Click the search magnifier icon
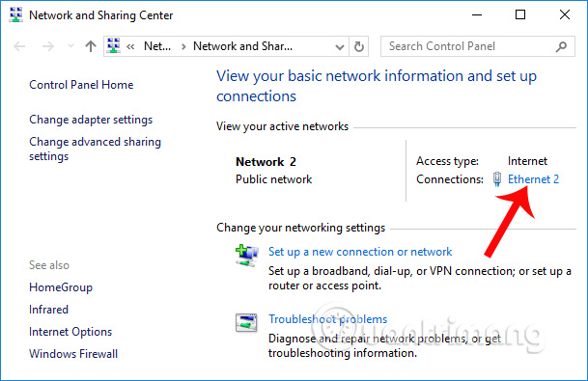This screenshot has width=588, height=381. (561, 46)
